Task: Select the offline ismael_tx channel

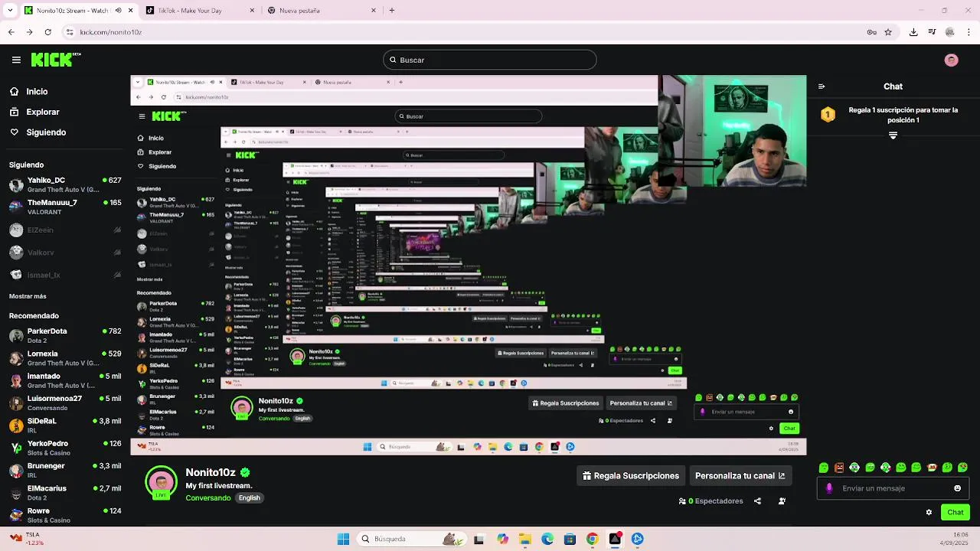Action: coord(65,275)
